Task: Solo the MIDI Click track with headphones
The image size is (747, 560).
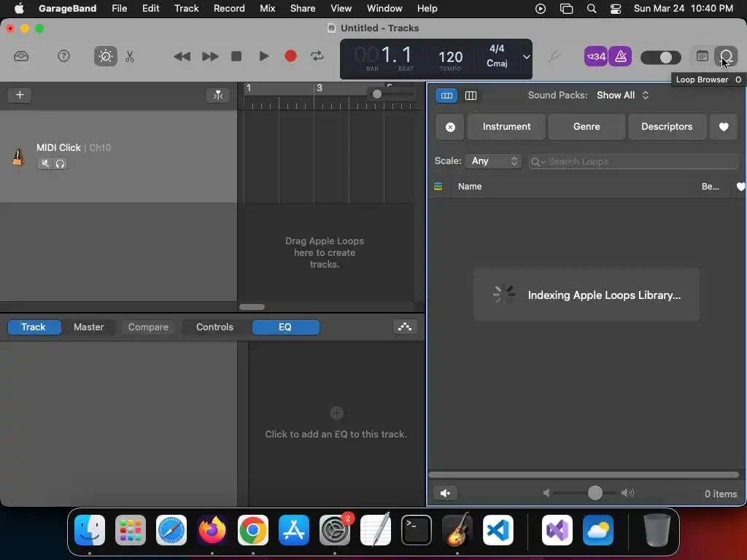Action: click(x=60, y=163)
